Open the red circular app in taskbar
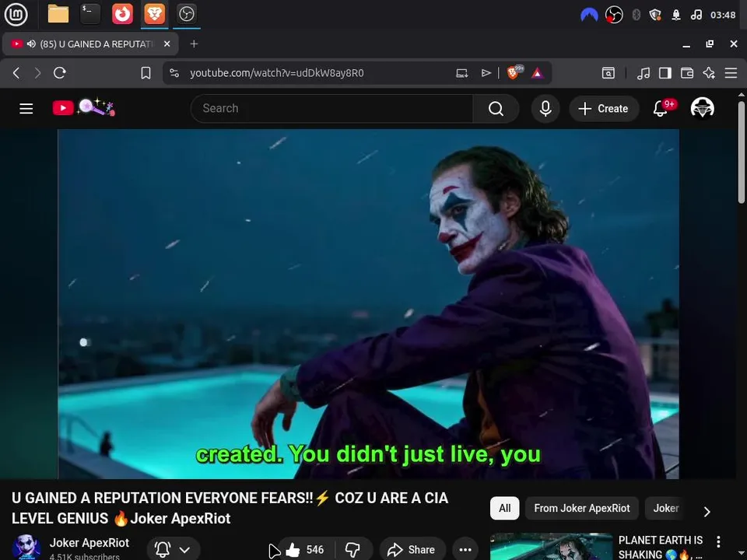The height and width of the screenshot is (560, 747). coord(122,14)
